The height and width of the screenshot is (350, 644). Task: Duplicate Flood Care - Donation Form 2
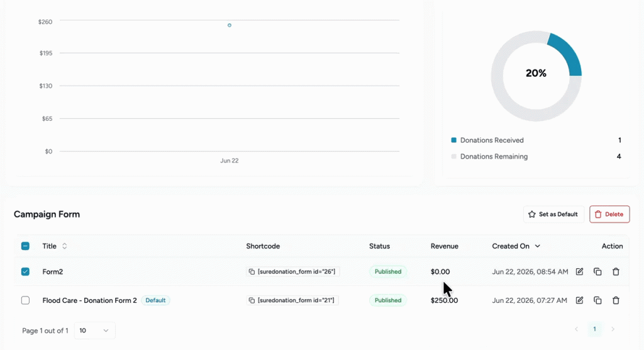[597, 300]
